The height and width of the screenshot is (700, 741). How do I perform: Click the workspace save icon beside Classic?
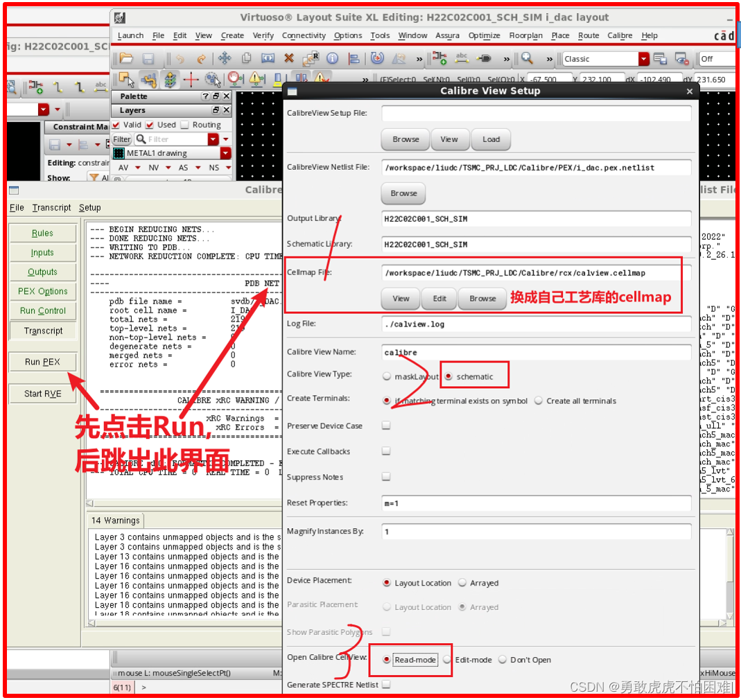pyautogui.click(x=660, y=59)
